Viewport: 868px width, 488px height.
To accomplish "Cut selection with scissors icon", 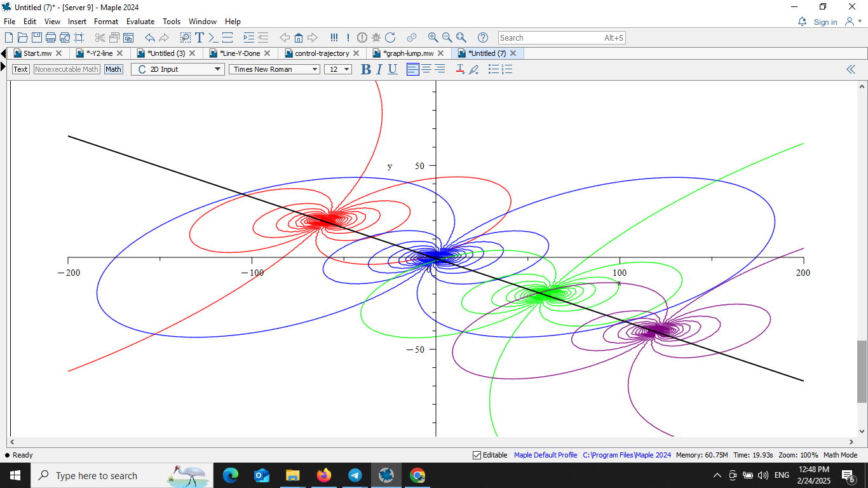I will [100, 37].
